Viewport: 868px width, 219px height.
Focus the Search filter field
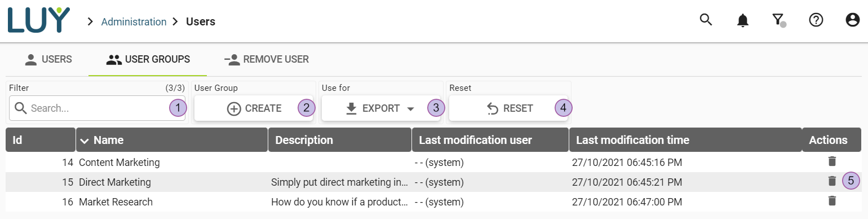pos(97,108)
